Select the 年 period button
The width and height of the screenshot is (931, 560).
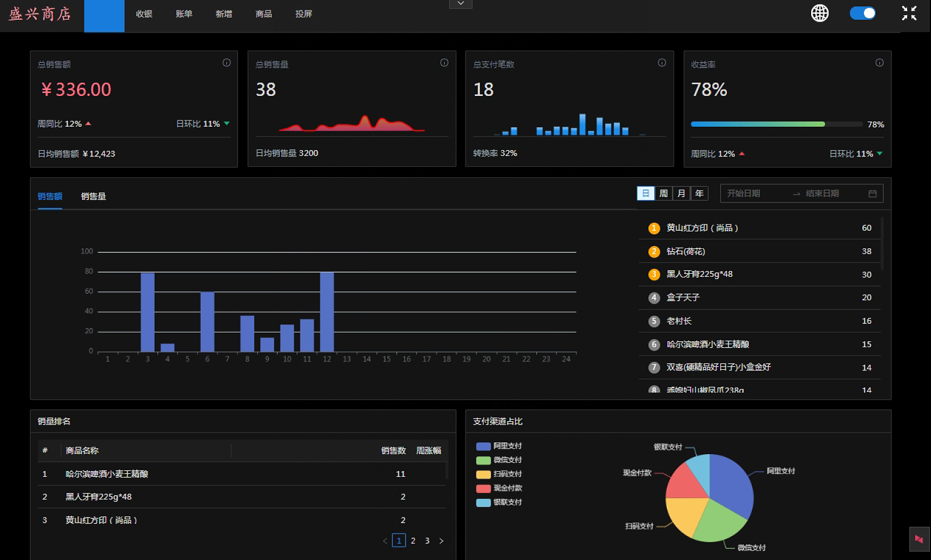(x=699, y=193)
